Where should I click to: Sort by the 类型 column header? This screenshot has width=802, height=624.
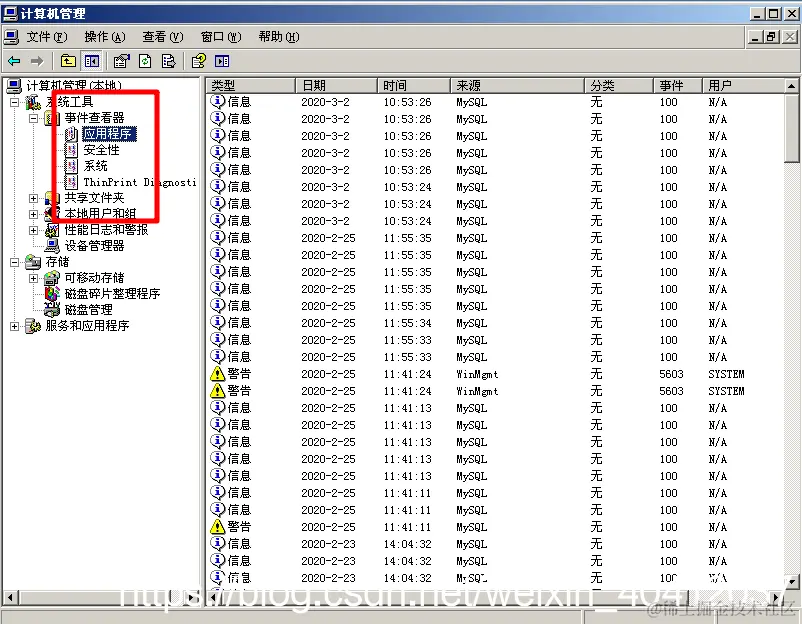[x=251, y=85]
